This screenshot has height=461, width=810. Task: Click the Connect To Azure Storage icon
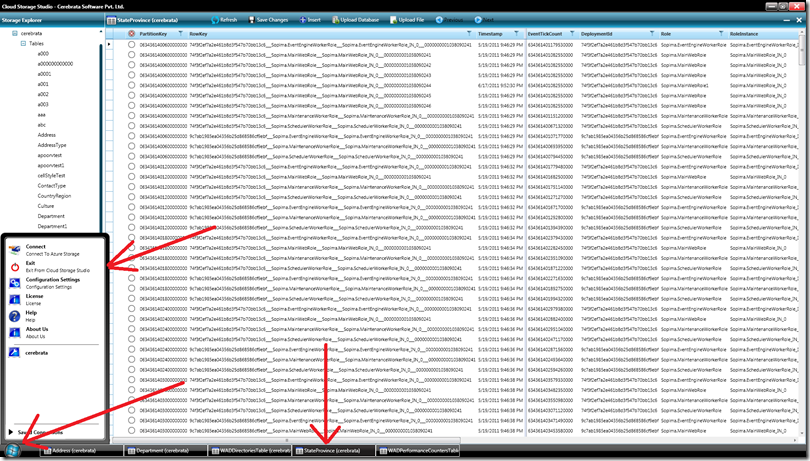(x=14, y=250)
